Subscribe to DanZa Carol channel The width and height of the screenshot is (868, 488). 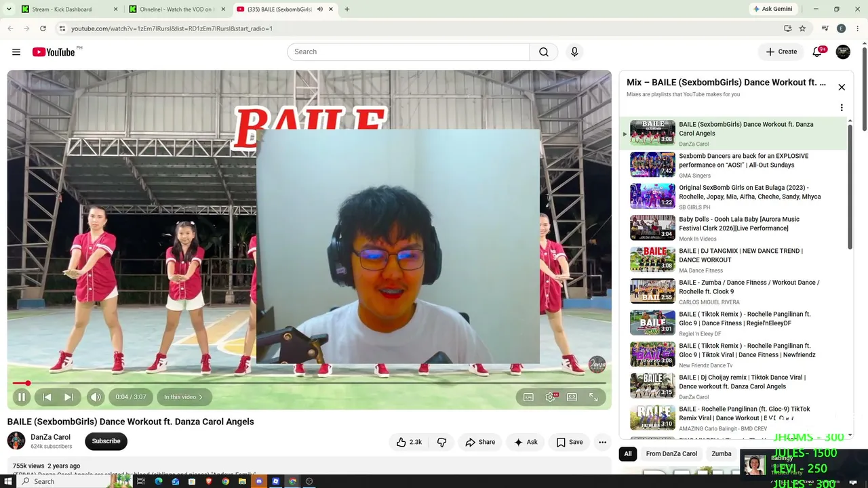pos(106,441)
